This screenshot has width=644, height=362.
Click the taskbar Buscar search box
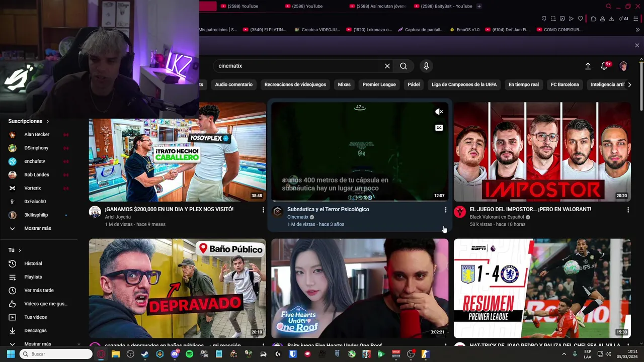(55, 354)
